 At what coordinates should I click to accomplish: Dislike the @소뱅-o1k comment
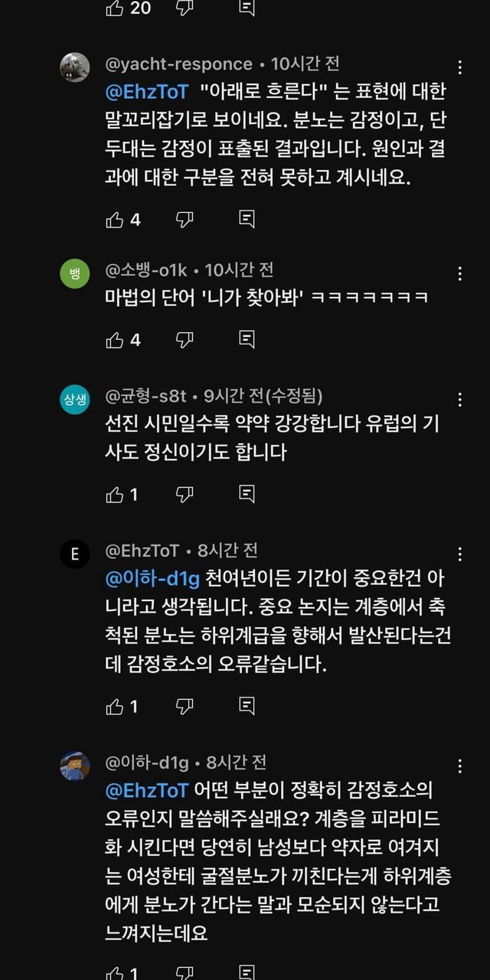coord(185,340)
